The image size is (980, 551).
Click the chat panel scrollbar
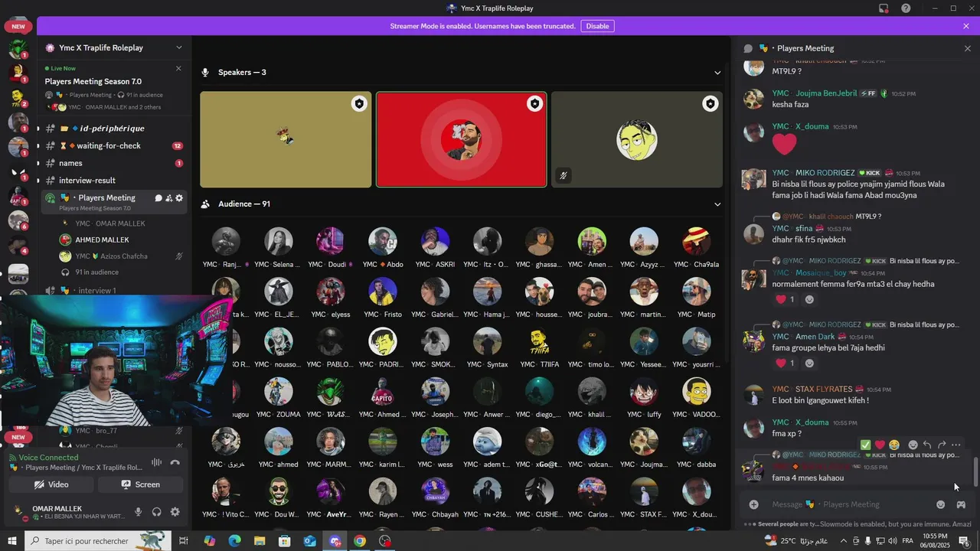pyautogui.click(x=975, y=471)
